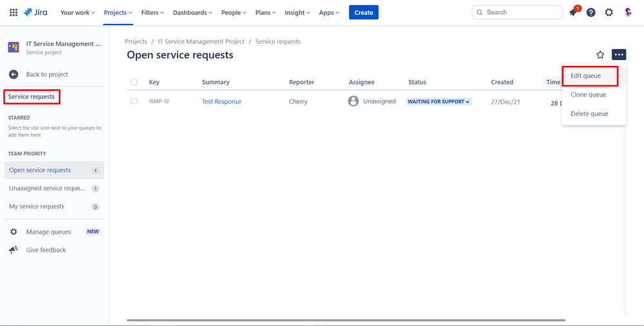Viewport: 644px width, 326px height.
Task: Sort by the Assignee column header
Action: coord(361,82)
